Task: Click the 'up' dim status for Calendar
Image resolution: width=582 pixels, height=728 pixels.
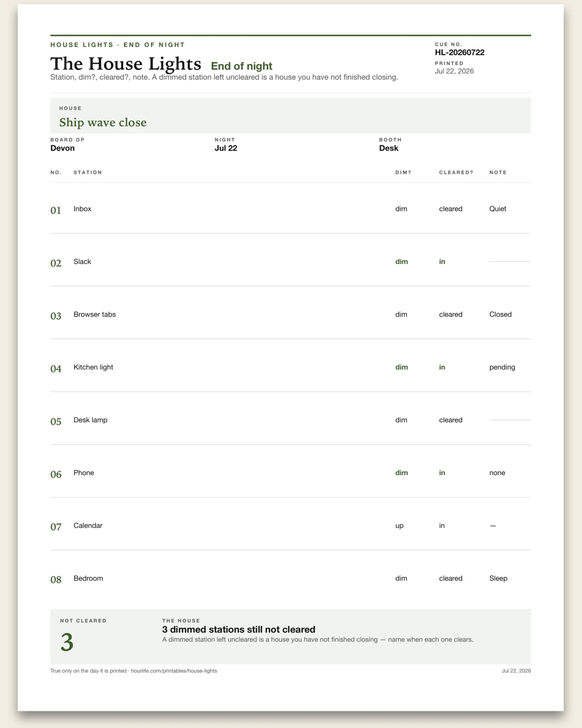Action: tap(399, 526)
